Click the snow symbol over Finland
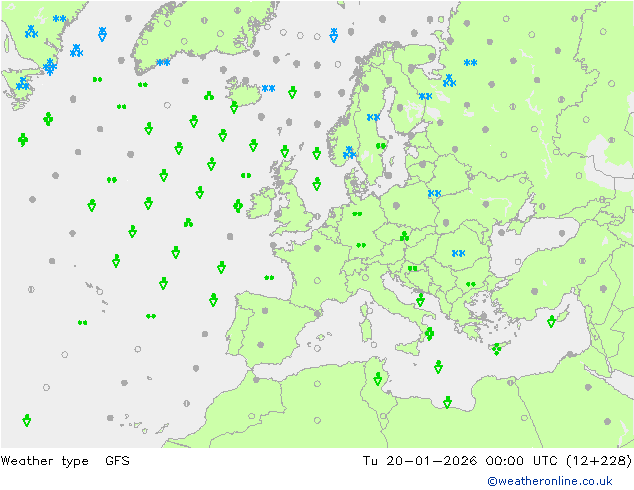Screen dimensions: 634x490 tap(425, 96)
